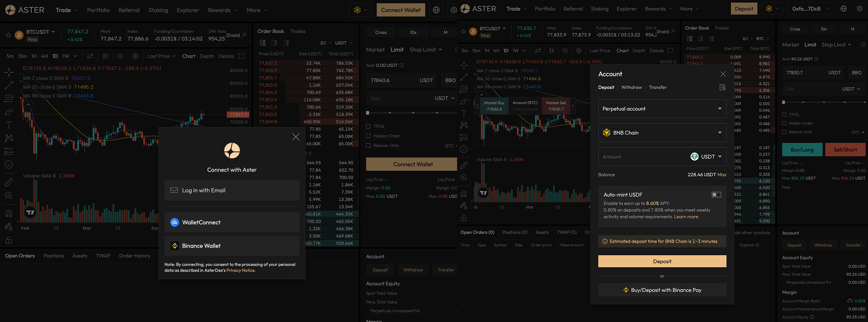Click the zoom-in magnifier in the logged-out chart
The height and width of the screenshot is (322, 868).
(9, 195)
